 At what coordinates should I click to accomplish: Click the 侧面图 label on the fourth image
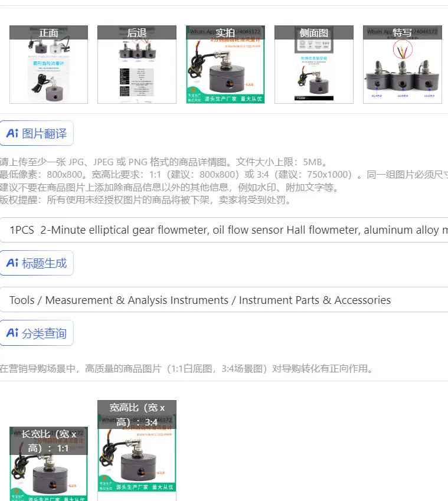pos(314,32)
